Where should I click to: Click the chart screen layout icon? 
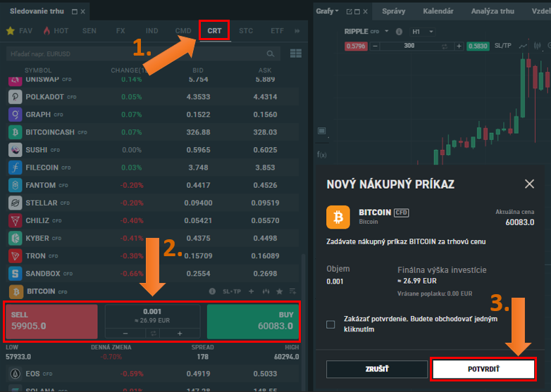point(321,131)
